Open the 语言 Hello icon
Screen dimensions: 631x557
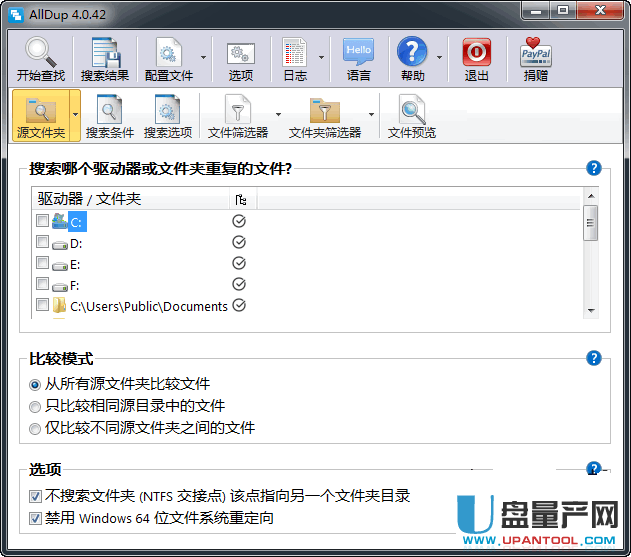[358, 53]
